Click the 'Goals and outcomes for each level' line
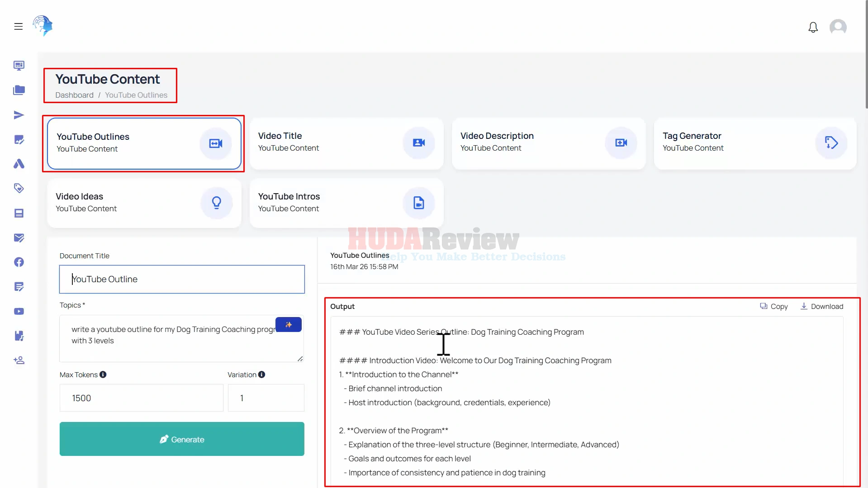Viewport: 868px width, 488px height. 407,459
